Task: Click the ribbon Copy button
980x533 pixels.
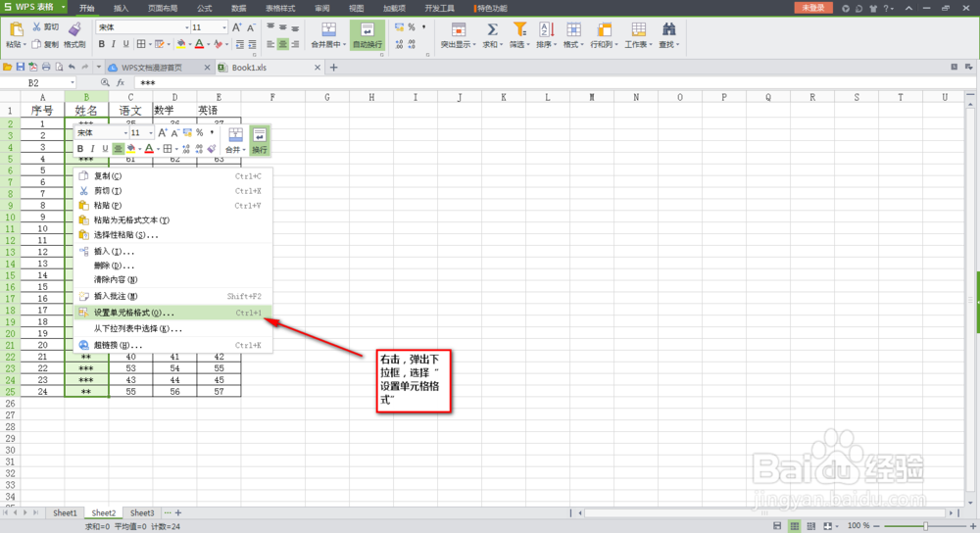Action: [45, 44]
